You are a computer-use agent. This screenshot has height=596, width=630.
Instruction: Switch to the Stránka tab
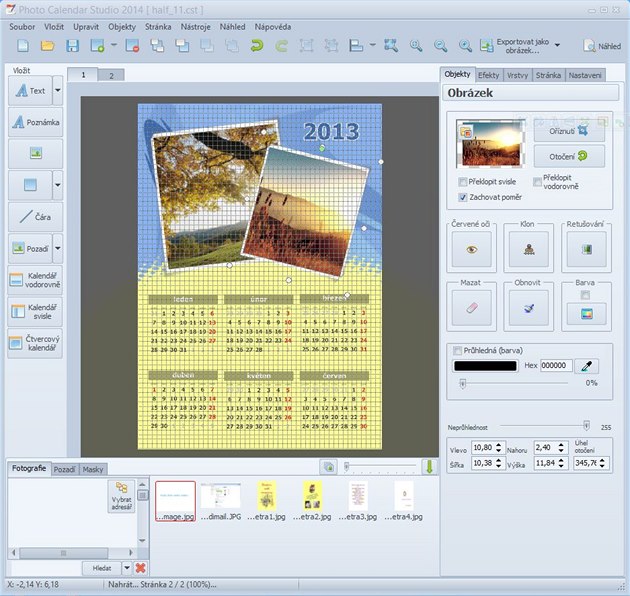pos(548,75)
